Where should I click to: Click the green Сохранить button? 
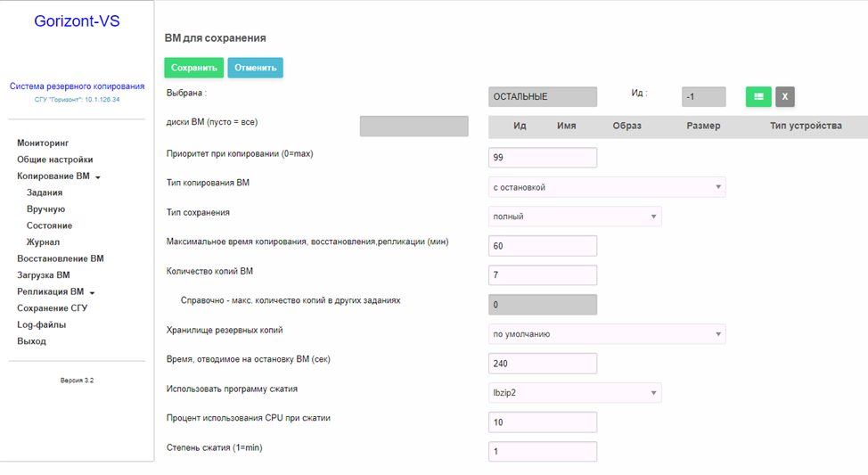(193, 68)
